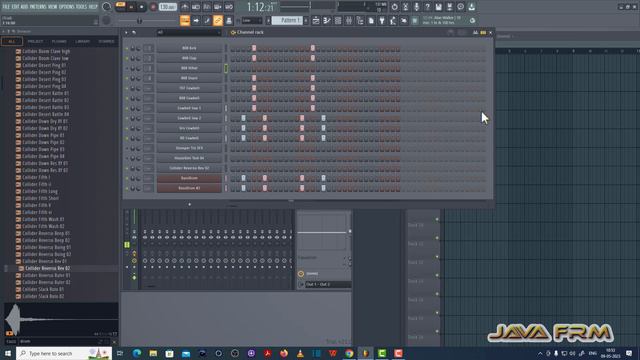Select the Cowbell low 1 channel button
640x360 pixels.
click(189, 108)
